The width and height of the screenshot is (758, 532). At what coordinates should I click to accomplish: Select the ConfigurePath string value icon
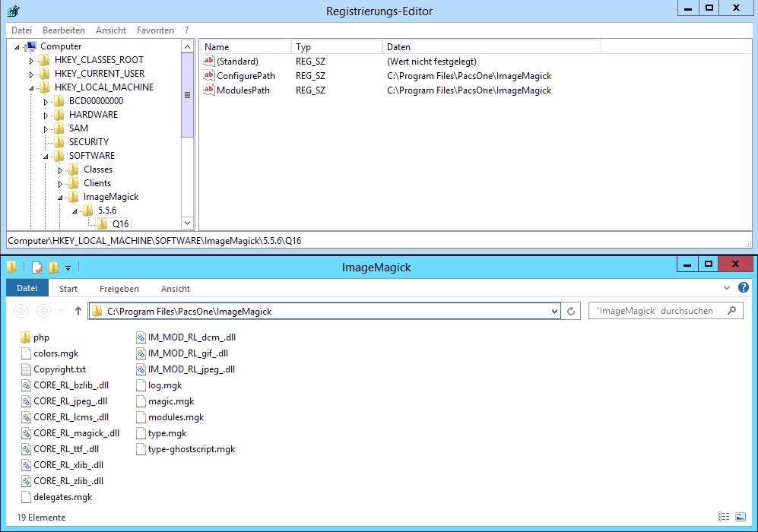point(209,75)
